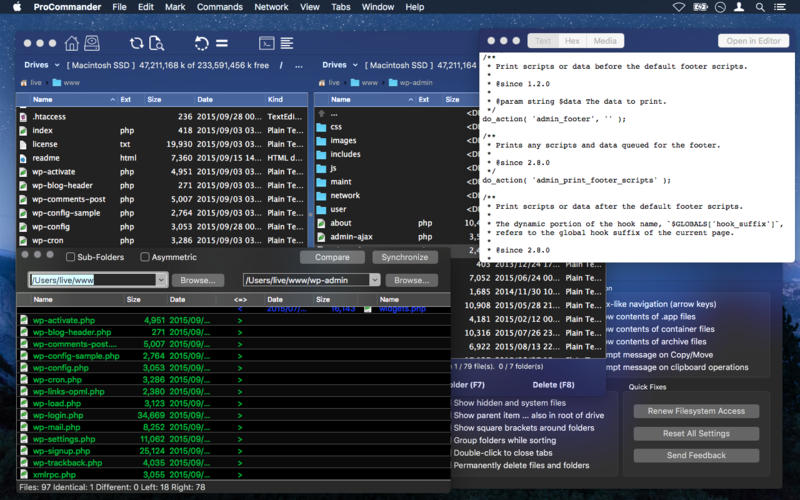Expand the /Users/live/www path combo arrow

[161, 280]
